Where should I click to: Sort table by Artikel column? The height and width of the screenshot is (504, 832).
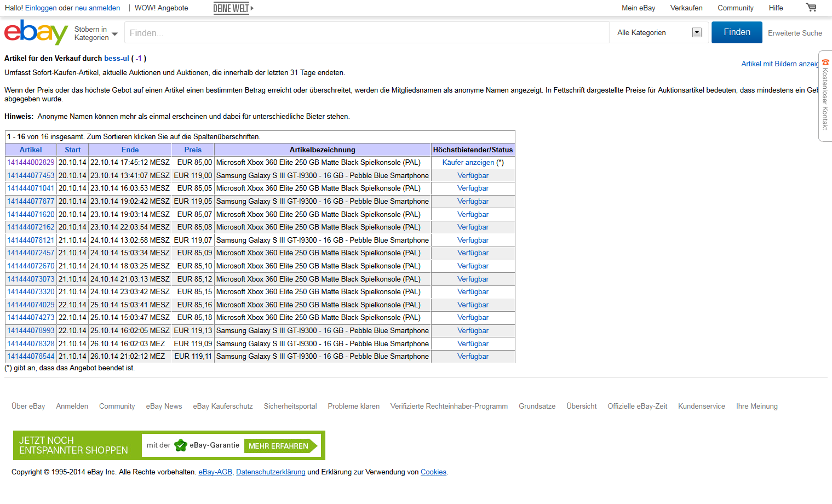tap(31, 150)
